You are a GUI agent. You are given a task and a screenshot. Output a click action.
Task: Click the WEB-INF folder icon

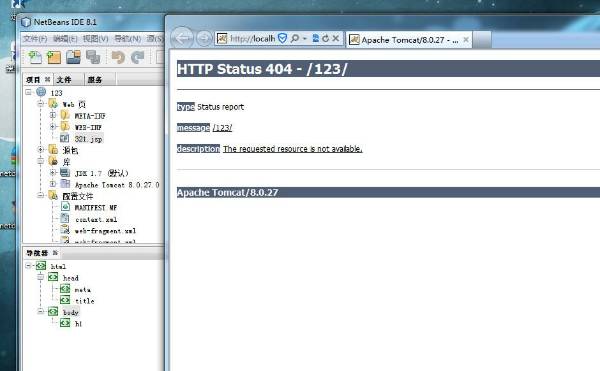click(65, 127)
